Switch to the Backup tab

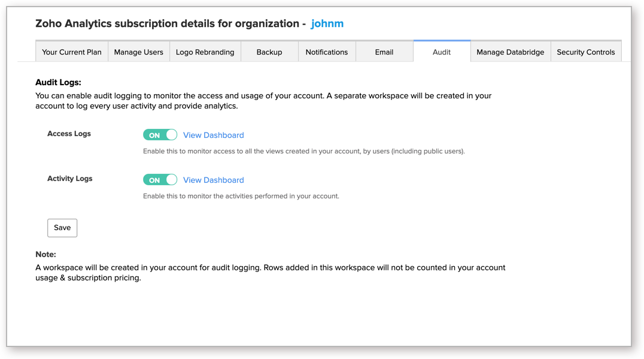point(269,52)
